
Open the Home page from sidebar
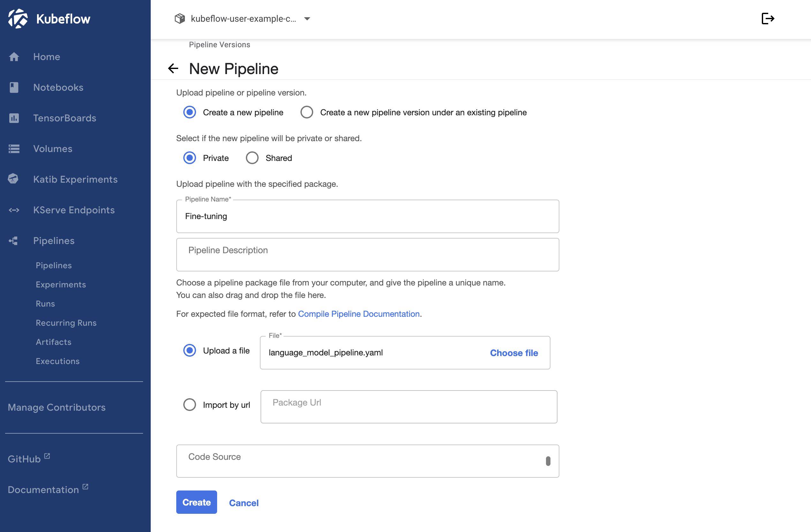click(46, 57)
